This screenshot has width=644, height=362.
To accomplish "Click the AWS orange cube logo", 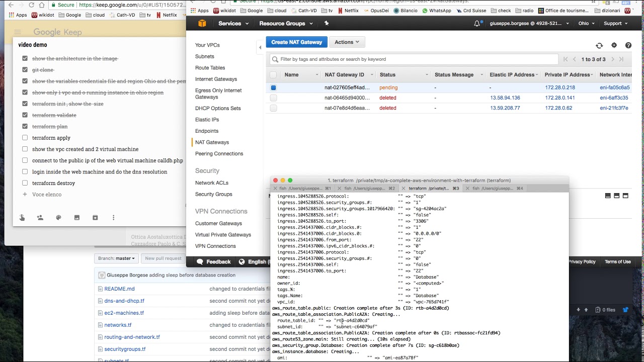I will click(x=202, y=23).
